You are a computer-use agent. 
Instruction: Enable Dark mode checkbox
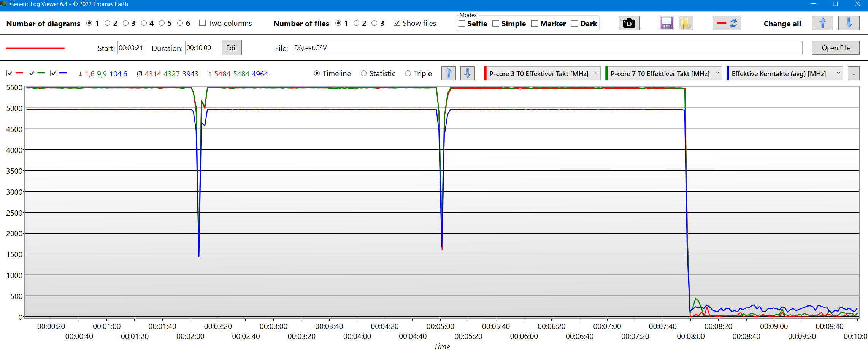[x=574, y=24]
